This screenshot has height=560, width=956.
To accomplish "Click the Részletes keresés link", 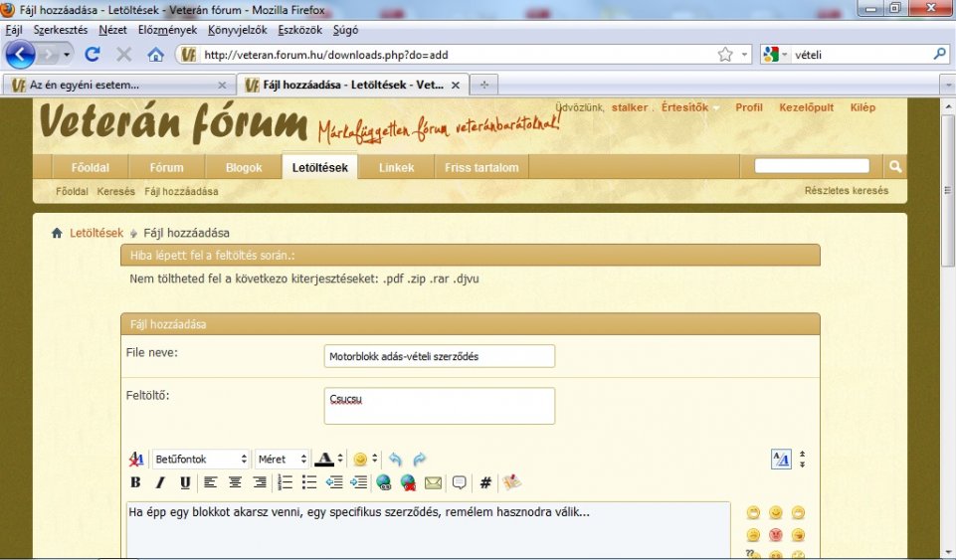I will (846, 191).
